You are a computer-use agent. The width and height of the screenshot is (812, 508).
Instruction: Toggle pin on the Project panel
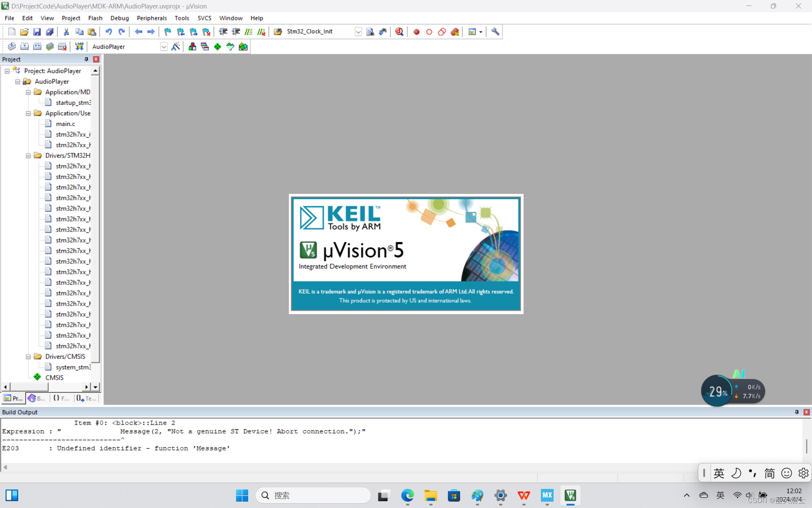(x=86, y=59)
